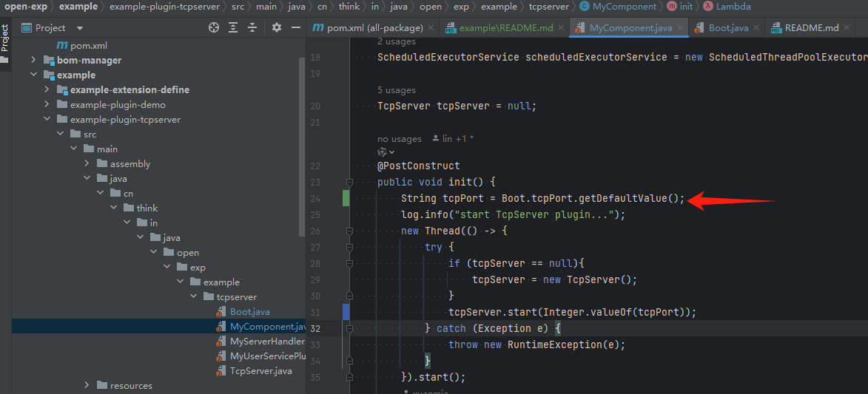This screenshot has width=868, height=394.
Task: Select opened file locate crosshair icon
Action: tap(214, 27)
